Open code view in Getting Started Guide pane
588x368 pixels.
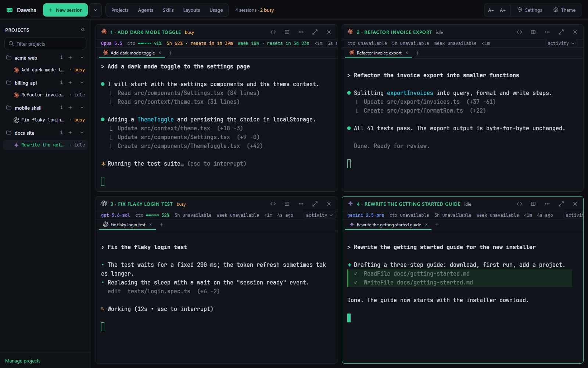519,204
